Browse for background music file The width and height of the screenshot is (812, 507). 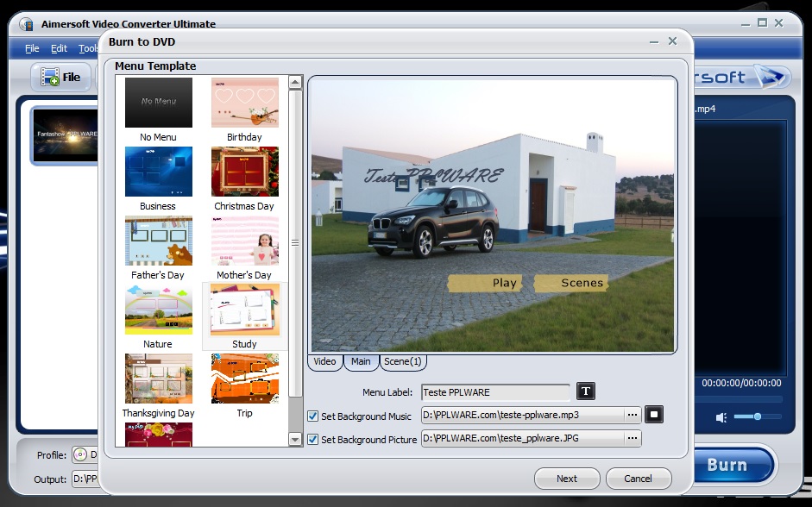pyautogui.click(x=633, y=415)
